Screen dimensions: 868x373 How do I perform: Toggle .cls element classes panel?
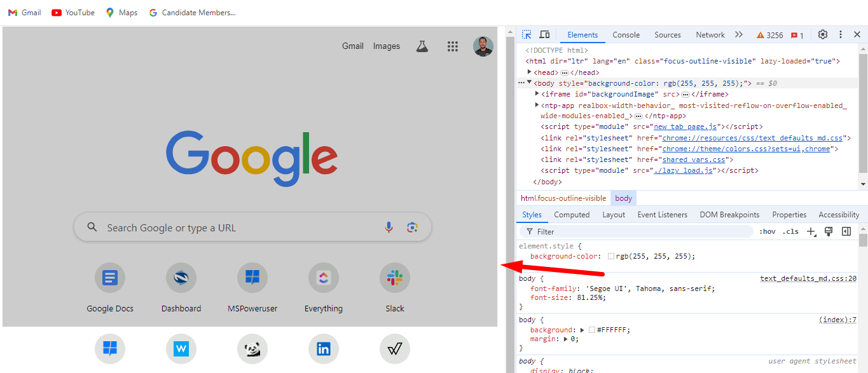[790, 232]
